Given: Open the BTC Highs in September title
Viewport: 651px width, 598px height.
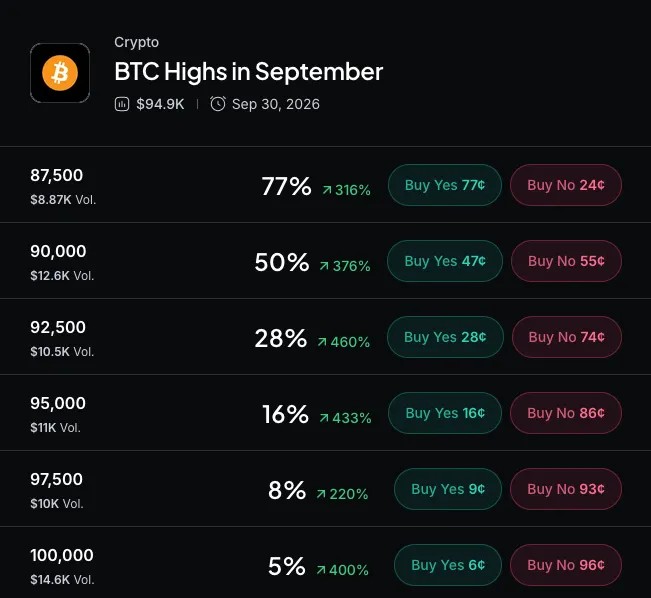Looking at the screenshot, I should [249, 71].
